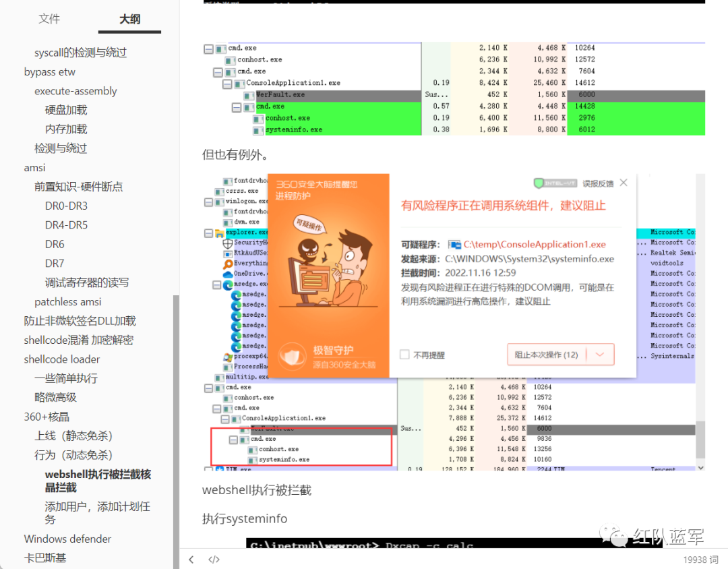Collapse msedge.exe parent tree node
Image resolution: width=728 pixels, height=569 pixels.
coord(217,284)
